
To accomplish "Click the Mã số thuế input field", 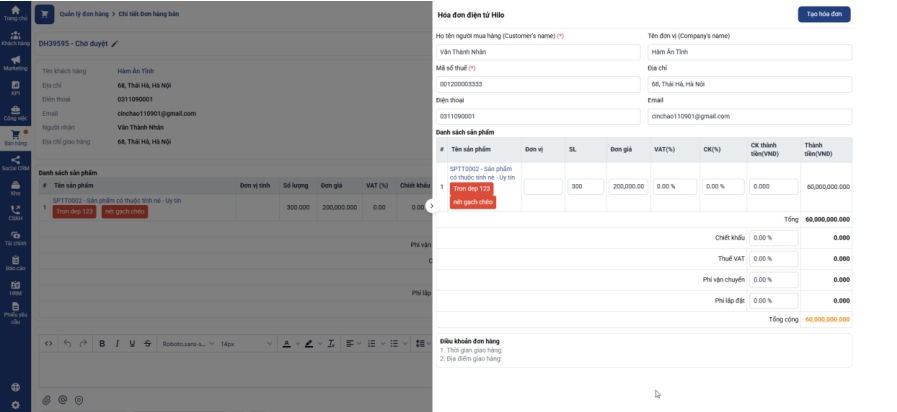I will pos(537,84).
